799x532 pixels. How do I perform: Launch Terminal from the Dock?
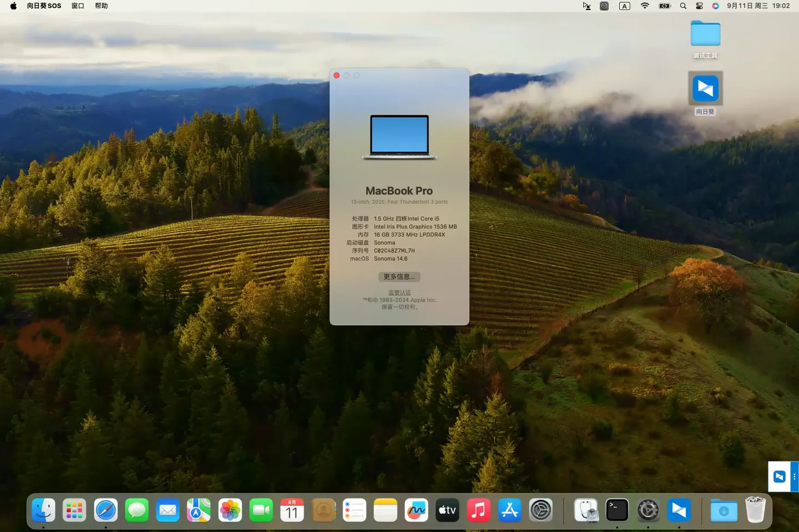616,510
